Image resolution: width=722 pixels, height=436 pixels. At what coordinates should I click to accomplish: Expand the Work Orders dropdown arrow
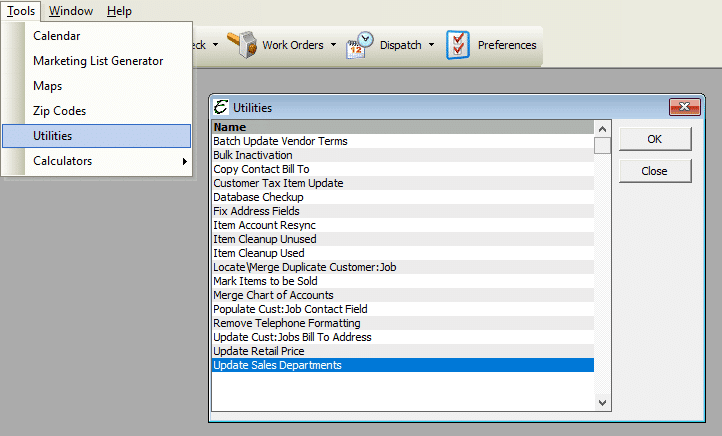pyautogui.click(x=332, y=45)
